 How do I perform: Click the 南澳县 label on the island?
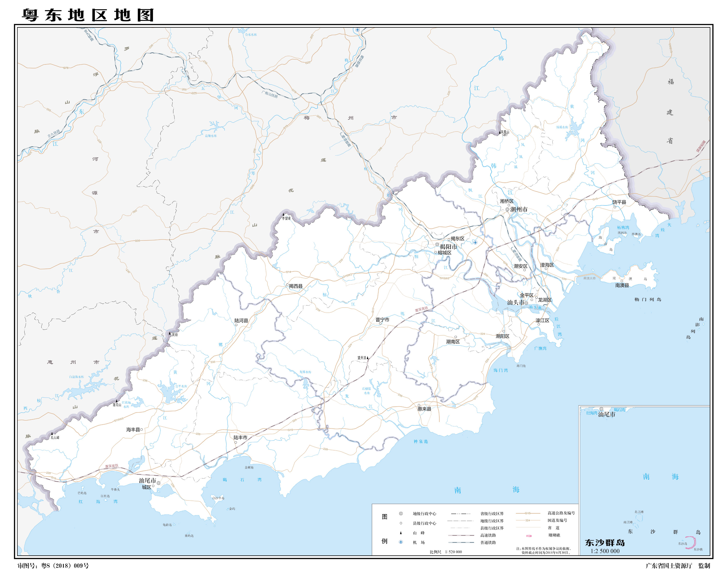[x=622, y=285]
